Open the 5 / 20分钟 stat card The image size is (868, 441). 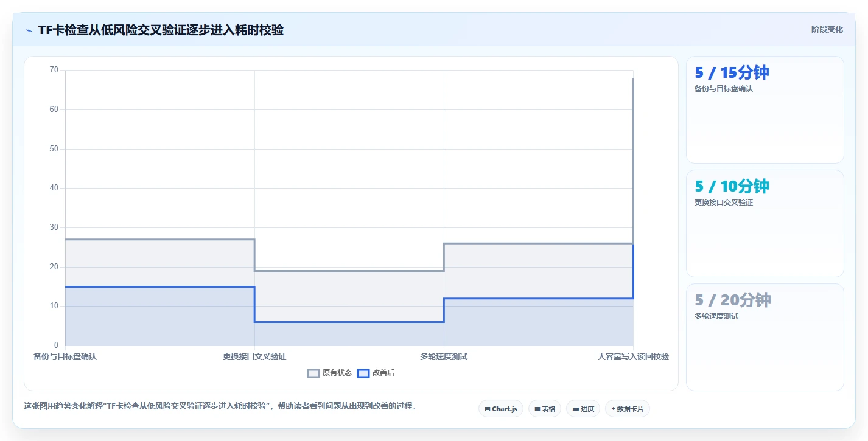pyautogui.click(x=765, y=338)
